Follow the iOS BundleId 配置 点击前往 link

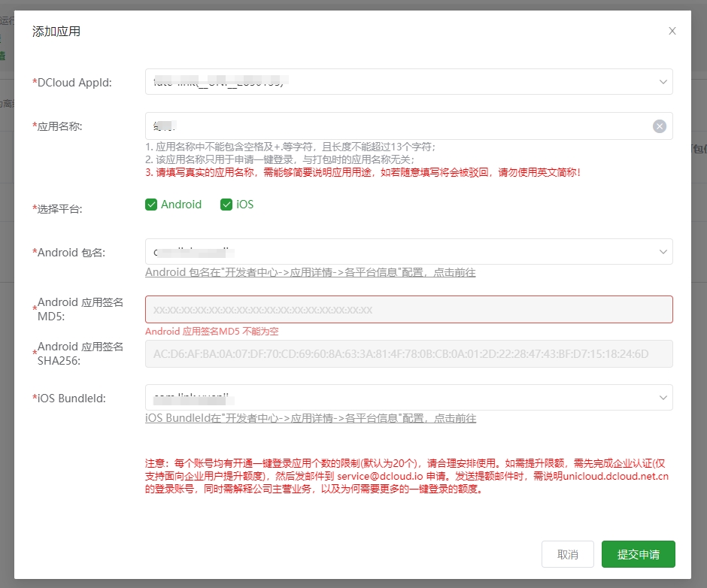coord(310,418)
